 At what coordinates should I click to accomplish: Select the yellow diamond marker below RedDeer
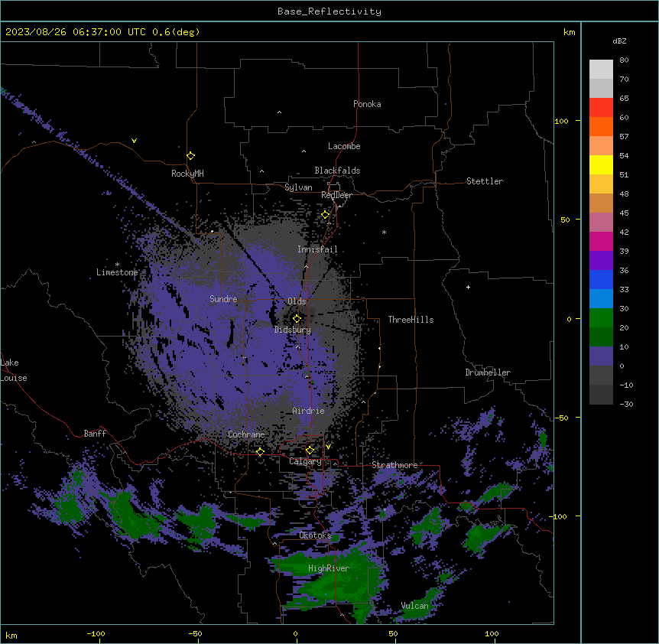tap(325, 215)
